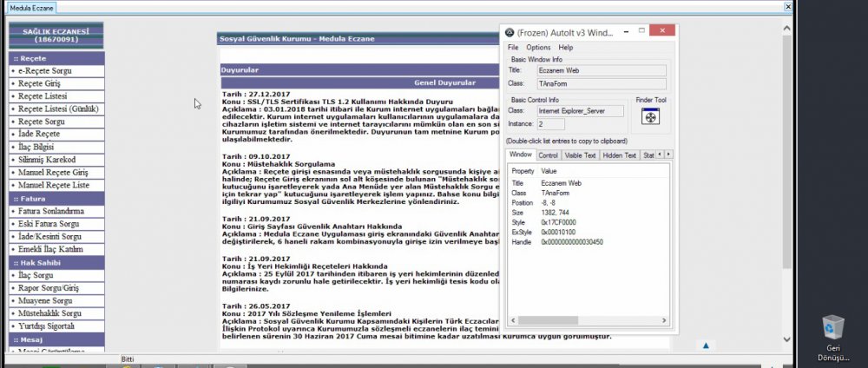Screen dimensions: 868x368
Task: Click right arrow of AutoIt list scrollbar
Action: pyautogui.click(x=665, y=320)
